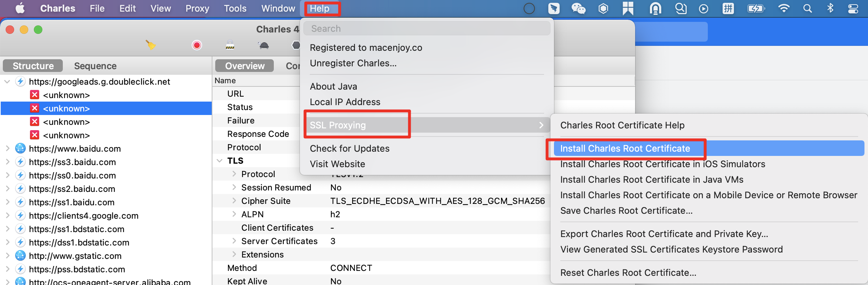Expand the Session Resumed row
This screenshot has width=868, height=285.
234,187
